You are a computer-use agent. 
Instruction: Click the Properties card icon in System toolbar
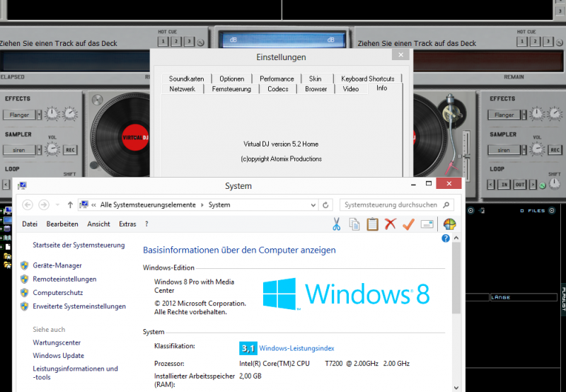tap(427, 224)
